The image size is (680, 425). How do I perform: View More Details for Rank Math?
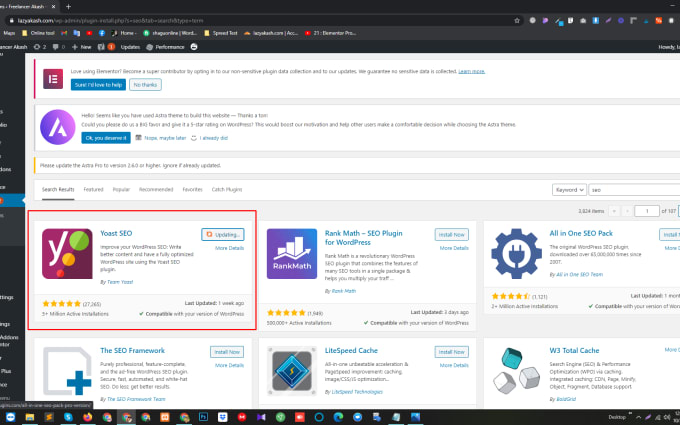click(x=454, y=248)
